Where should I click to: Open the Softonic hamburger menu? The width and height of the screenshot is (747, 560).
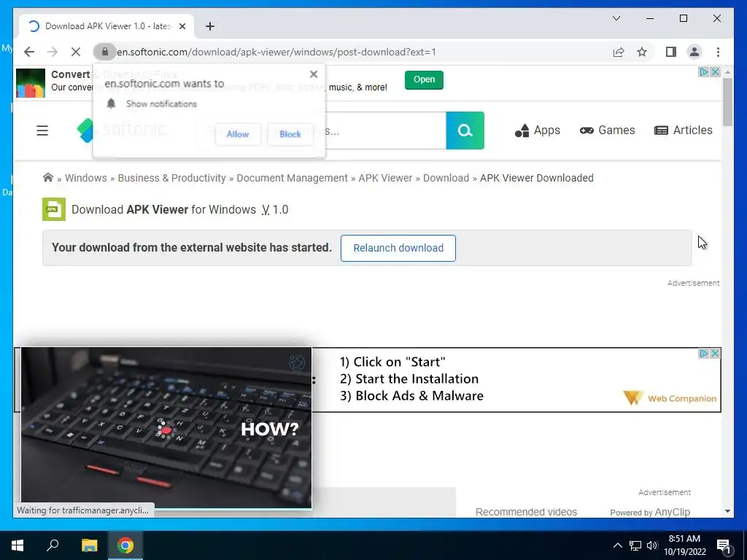coord(42,131)
